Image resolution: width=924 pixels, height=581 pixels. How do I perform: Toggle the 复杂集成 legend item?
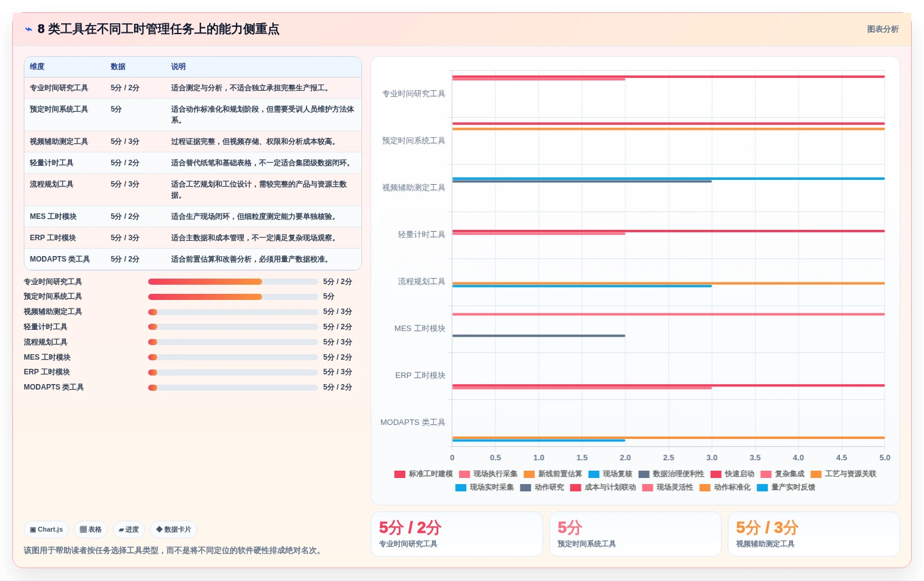pos(783,474)
